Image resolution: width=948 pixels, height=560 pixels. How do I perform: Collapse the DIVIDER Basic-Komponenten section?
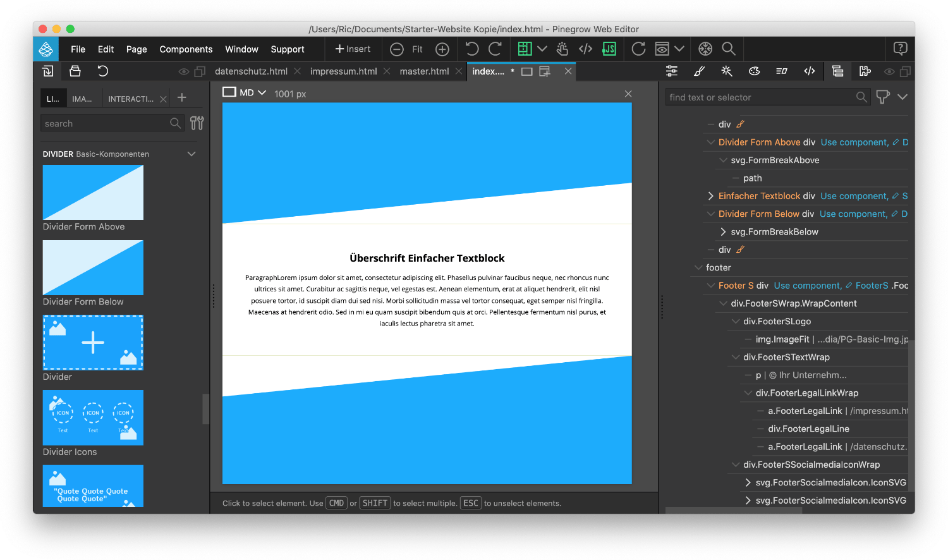[191, 154]
